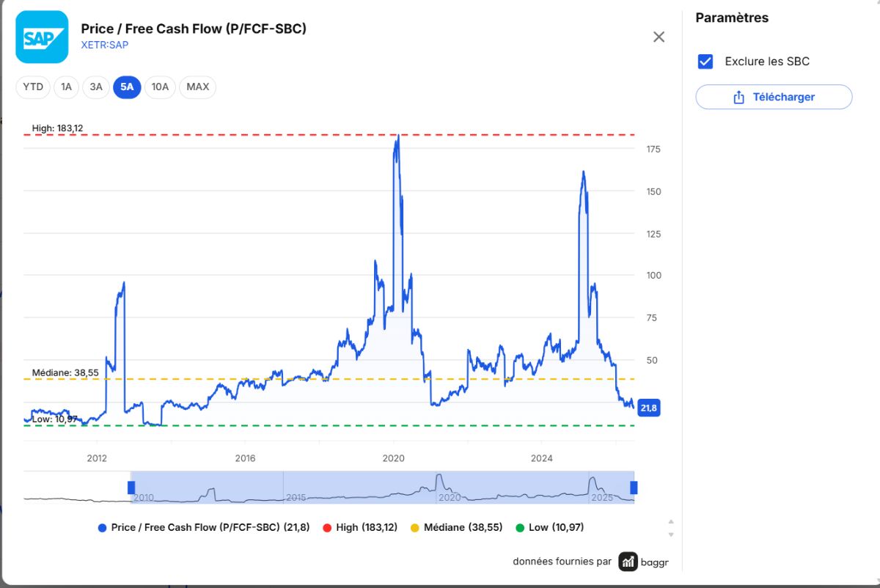Close the P/FCF chart dialog
The image size is (880, 588).
659,37
